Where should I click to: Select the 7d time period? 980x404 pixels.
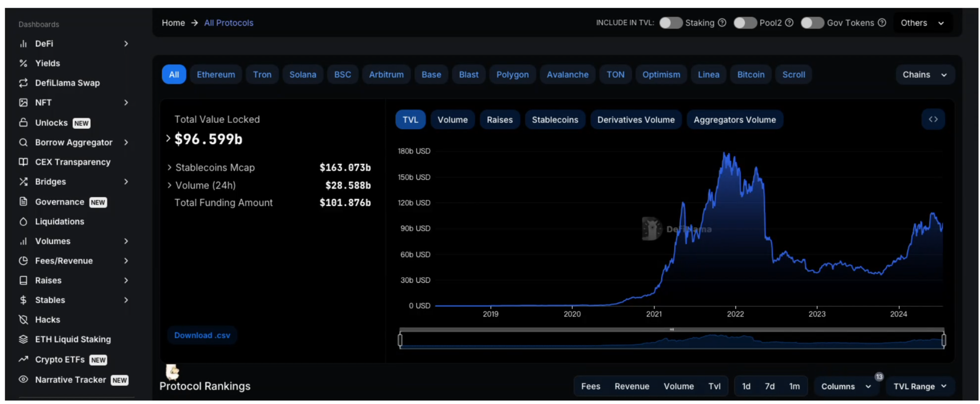pos(770,386)
